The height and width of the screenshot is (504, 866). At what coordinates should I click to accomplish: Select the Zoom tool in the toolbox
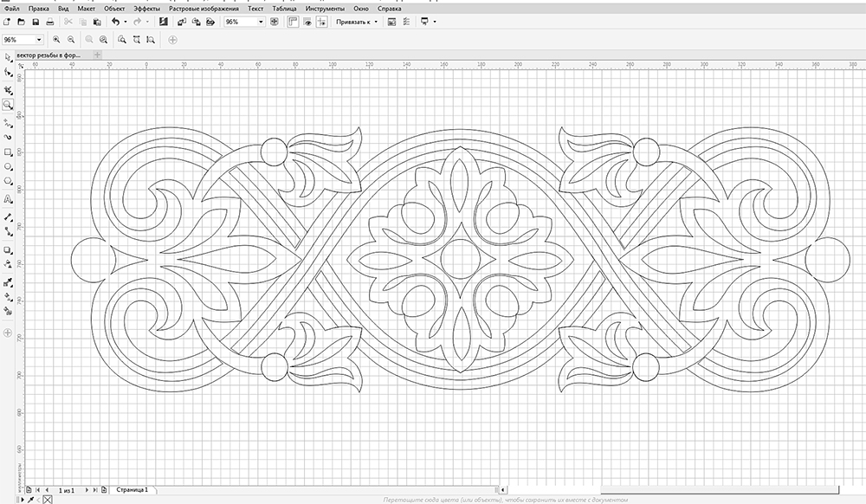[9, 104]
